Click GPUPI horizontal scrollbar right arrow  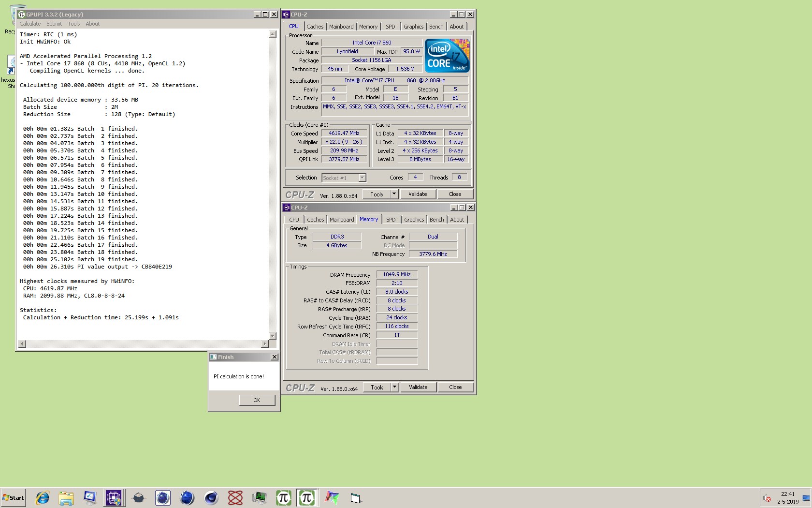[x=264, y=344]
